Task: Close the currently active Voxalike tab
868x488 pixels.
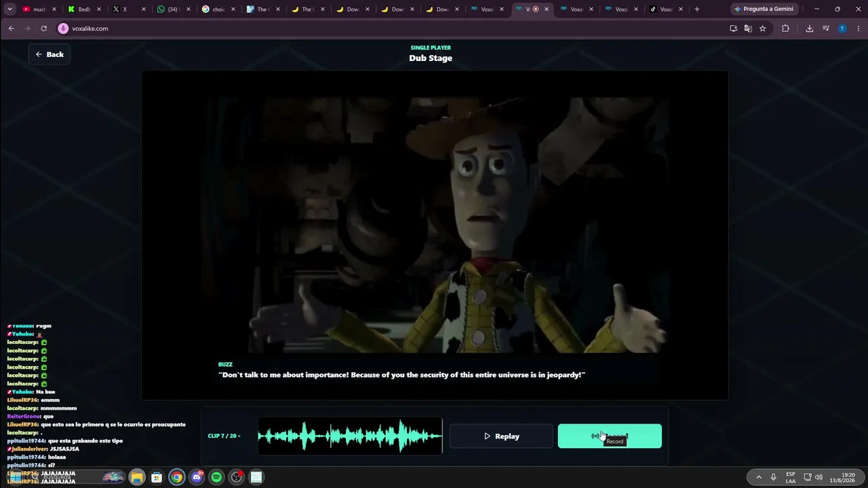Action: pos(547,9)
